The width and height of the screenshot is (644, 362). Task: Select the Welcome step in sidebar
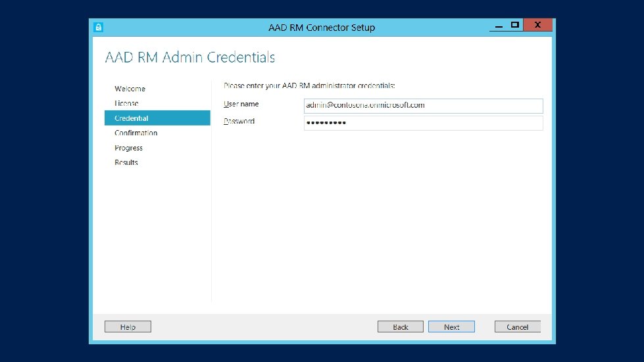pyautogui.click(x=130, y=89)
